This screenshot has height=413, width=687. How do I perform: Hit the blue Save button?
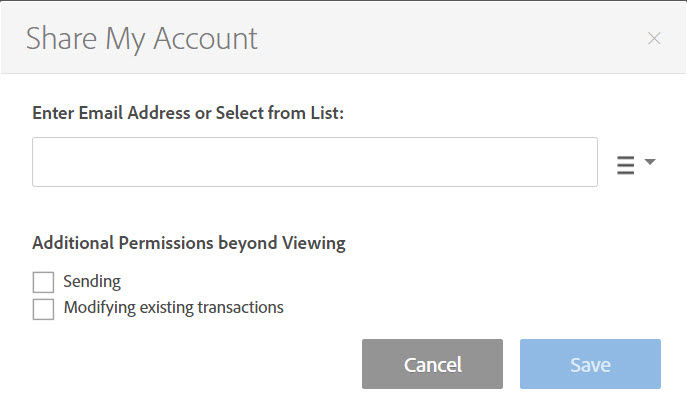(590, 364)
